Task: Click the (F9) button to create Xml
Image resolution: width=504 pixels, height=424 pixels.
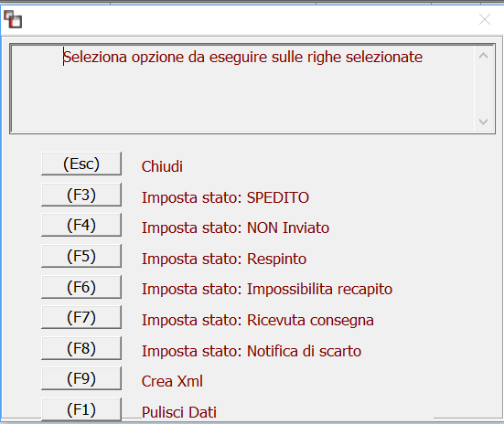Action: pyautogui.click(x=81, y=378)
